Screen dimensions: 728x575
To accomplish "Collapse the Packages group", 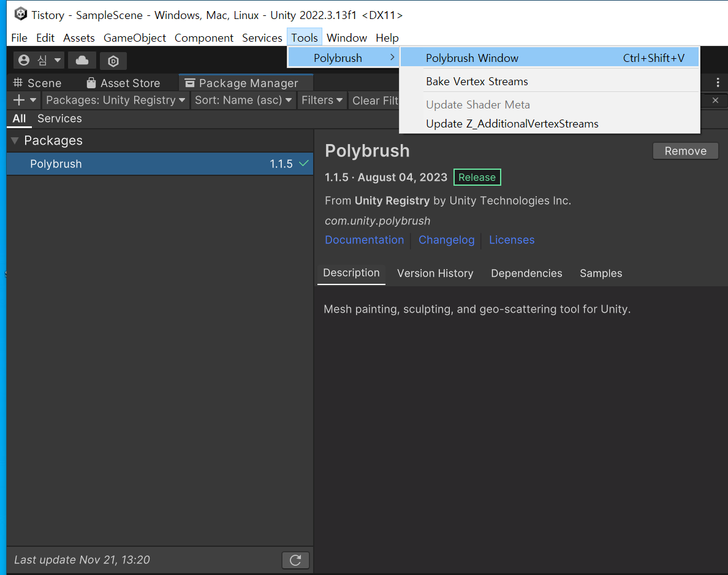I will [x=15, y=140].
